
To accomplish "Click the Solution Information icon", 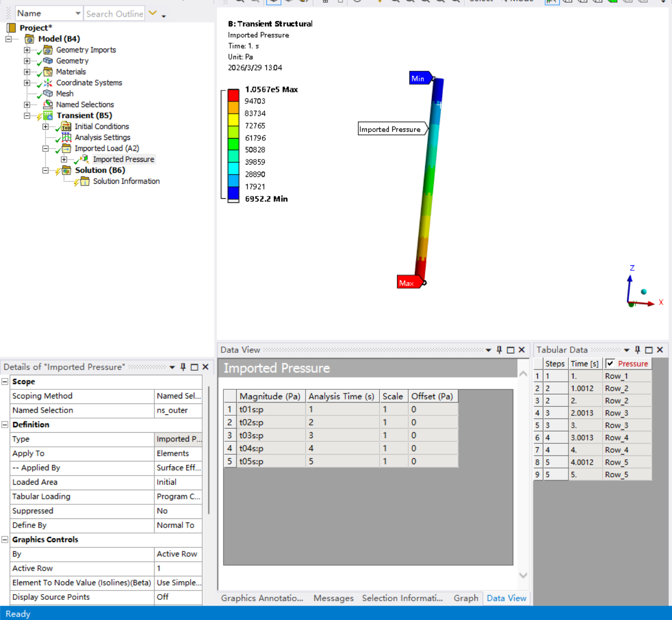I will click(85, 181).
